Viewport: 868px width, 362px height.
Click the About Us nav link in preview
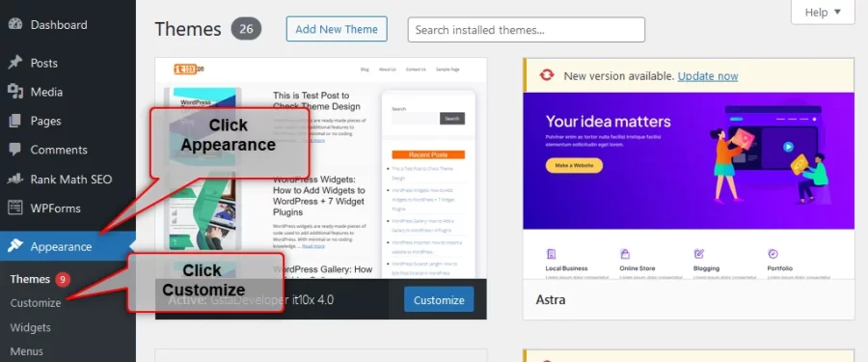(x=388, y=70)
